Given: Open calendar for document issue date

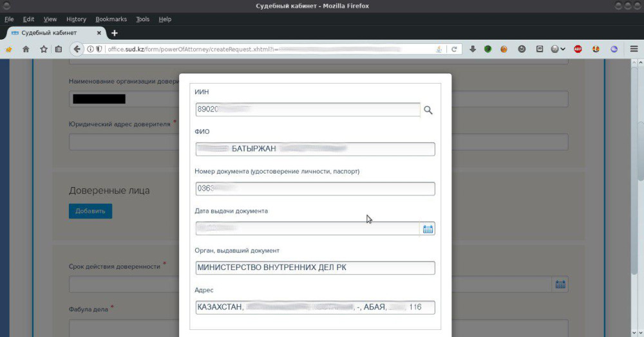Looking at the screenshot, I should (x=428, y=228).
